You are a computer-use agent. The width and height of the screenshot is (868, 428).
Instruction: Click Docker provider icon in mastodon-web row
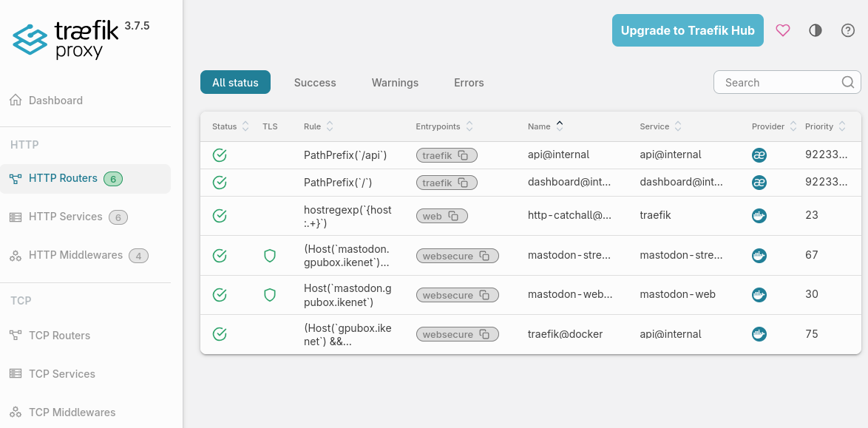click(x=759, y=294)
